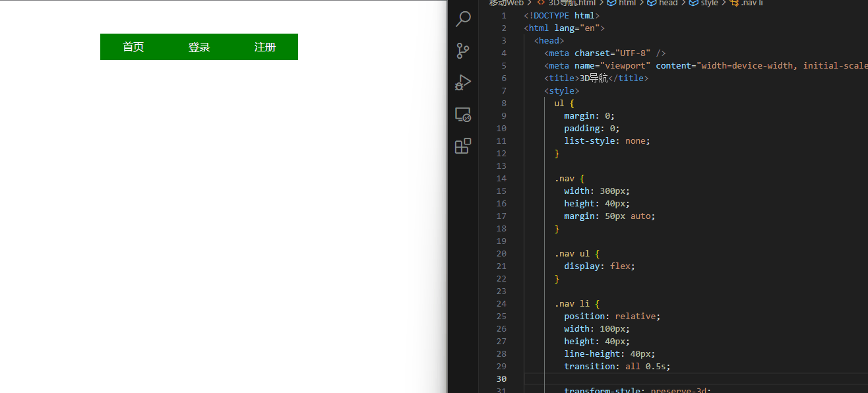Open the Search view in activity bar
The width and height of the screenshot is (868, 393).
pos(463,19)
